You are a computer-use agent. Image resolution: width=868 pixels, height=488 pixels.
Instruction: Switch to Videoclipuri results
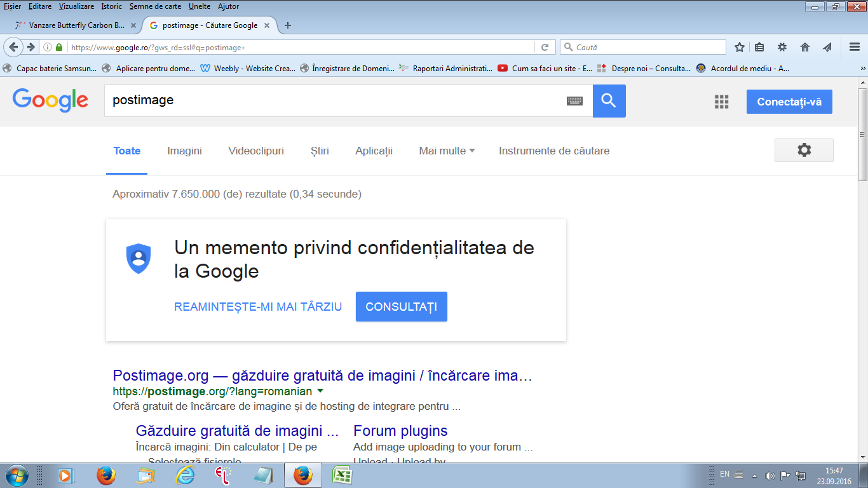tap(256, 151)
